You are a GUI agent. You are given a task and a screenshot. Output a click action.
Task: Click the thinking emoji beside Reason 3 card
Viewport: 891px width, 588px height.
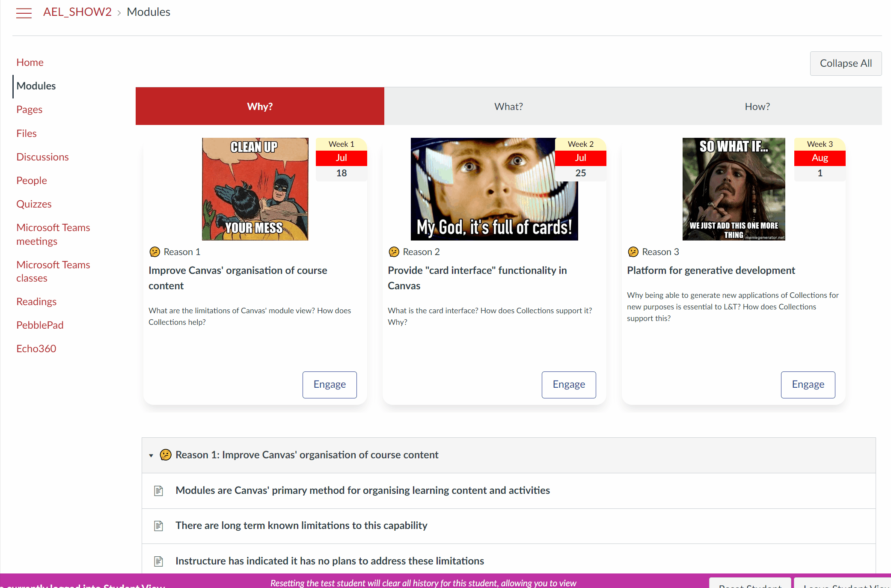pyautogui.click(x=633, y=252)
